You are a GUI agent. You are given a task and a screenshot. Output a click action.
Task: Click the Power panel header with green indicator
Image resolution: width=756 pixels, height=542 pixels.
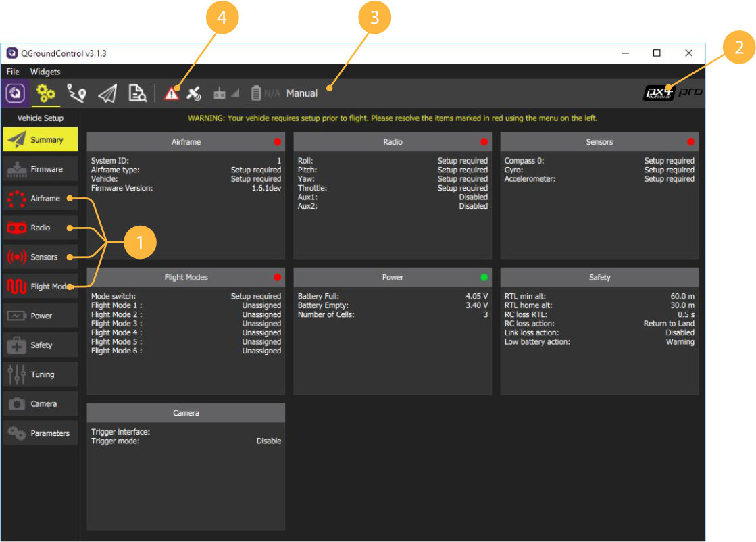pos(393,277)
